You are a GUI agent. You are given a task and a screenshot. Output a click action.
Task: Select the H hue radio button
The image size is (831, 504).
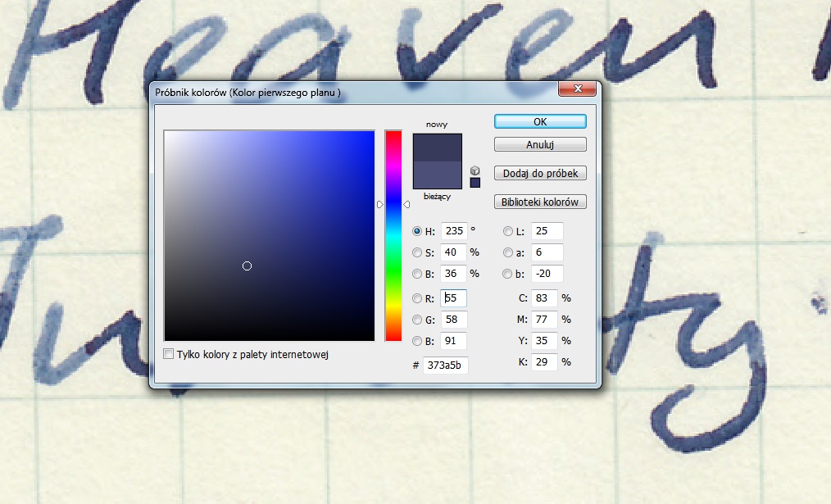[417, 232]
